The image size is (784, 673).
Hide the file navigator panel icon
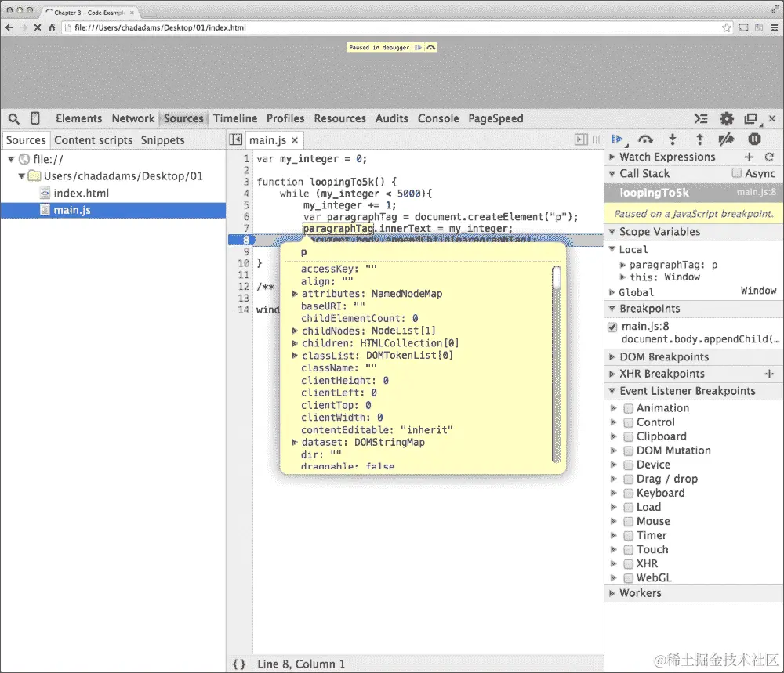[x=235, y=140]
